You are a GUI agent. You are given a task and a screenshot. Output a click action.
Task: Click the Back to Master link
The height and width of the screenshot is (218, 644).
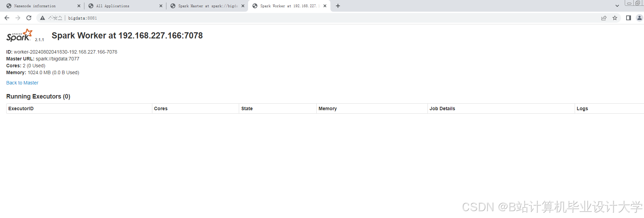coord(22,83)
